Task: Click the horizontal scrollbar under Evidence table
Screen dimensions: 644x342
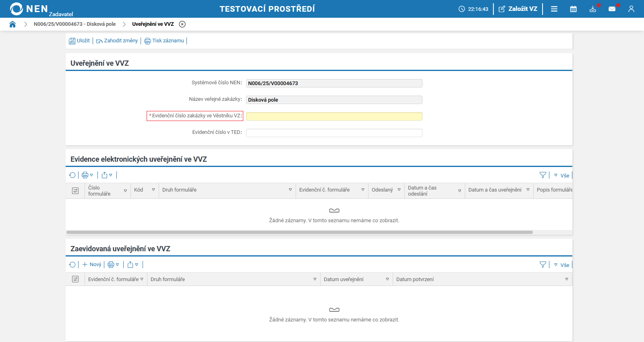Action: coord(299,232)
